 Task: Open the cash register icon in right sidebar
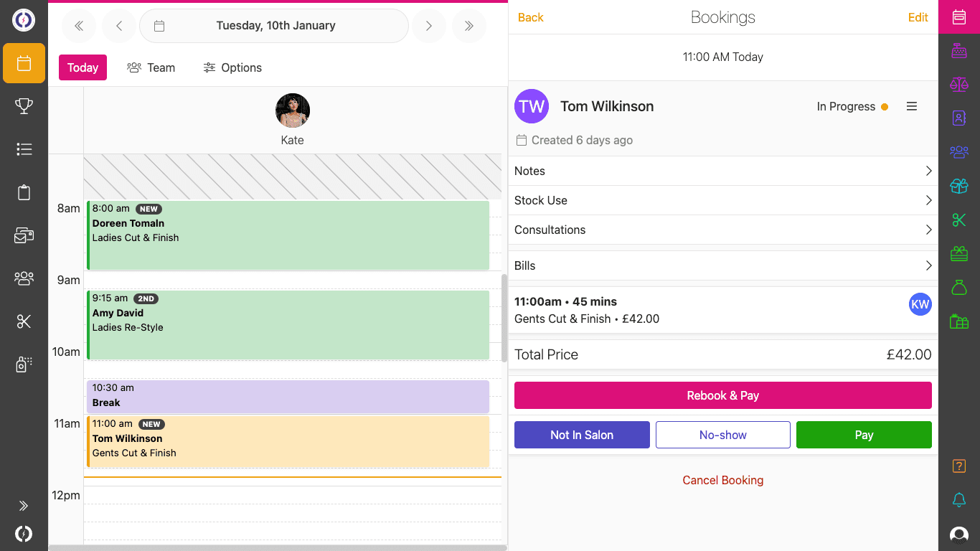[x=959, y=50]
